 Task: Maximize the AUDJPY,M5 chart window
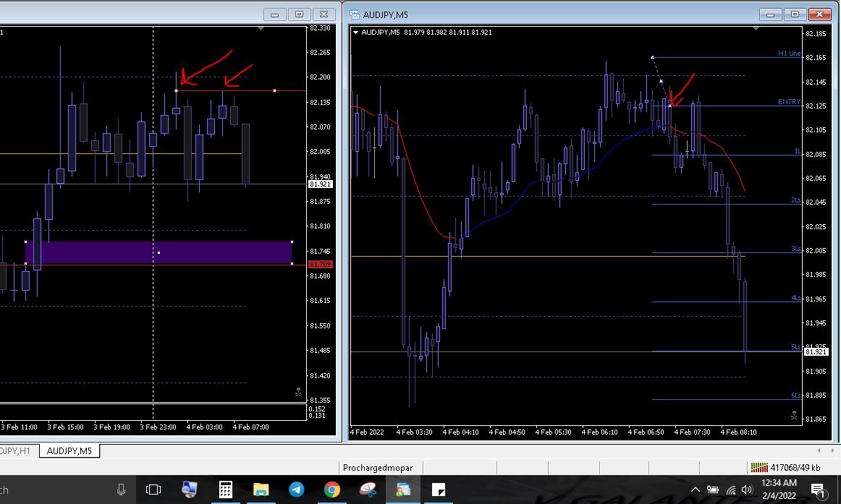tap(795, 14)
